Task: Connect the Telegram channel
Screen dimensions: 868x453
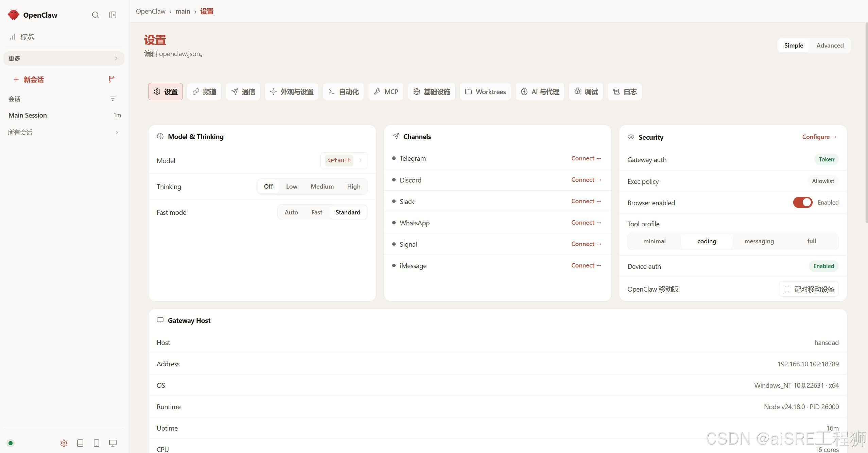Action: (586, 158)
